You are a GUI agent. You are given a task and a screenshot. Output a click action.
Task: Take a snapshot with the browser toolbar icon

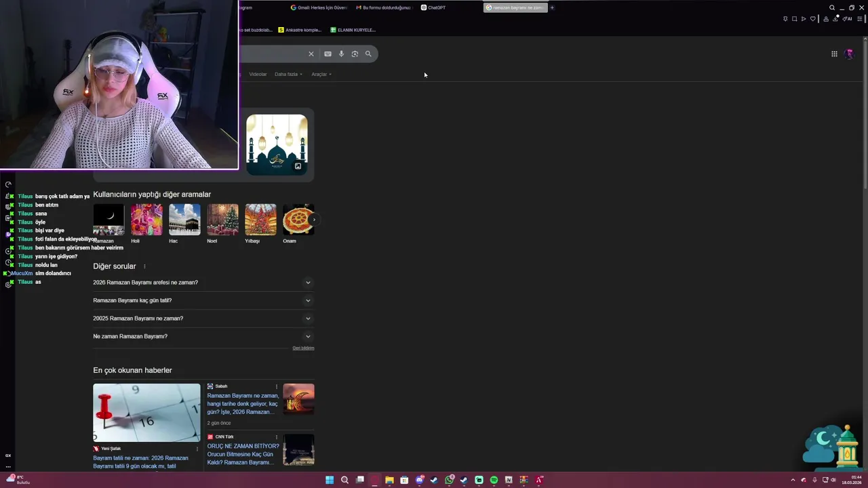click(794, 19)
